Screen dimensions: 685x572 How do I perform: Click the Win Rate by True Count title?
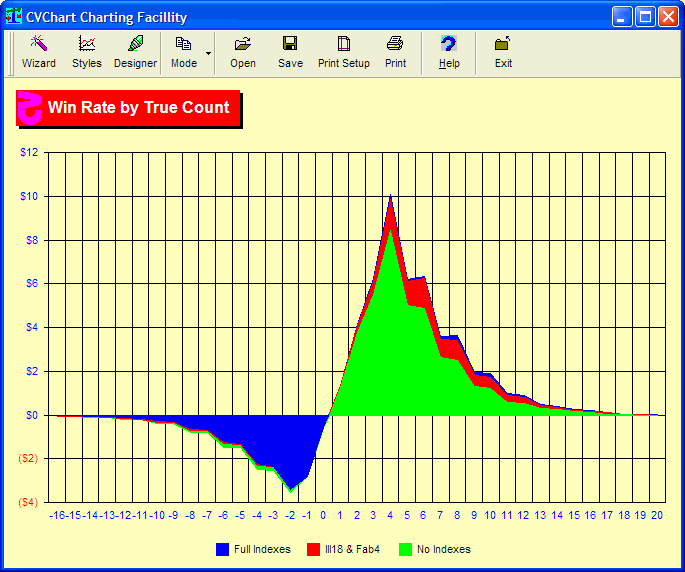(x=139, y=108)
